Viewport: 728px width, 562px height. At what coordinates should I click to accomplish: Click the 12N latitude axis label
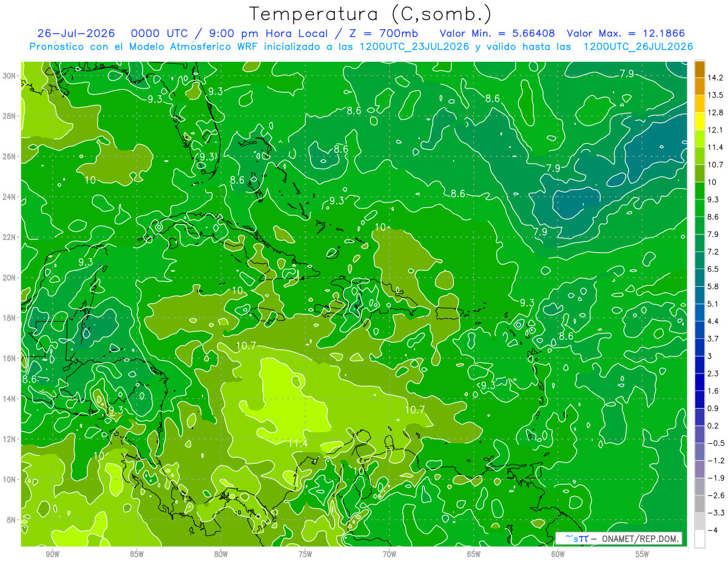click(10, 439)
